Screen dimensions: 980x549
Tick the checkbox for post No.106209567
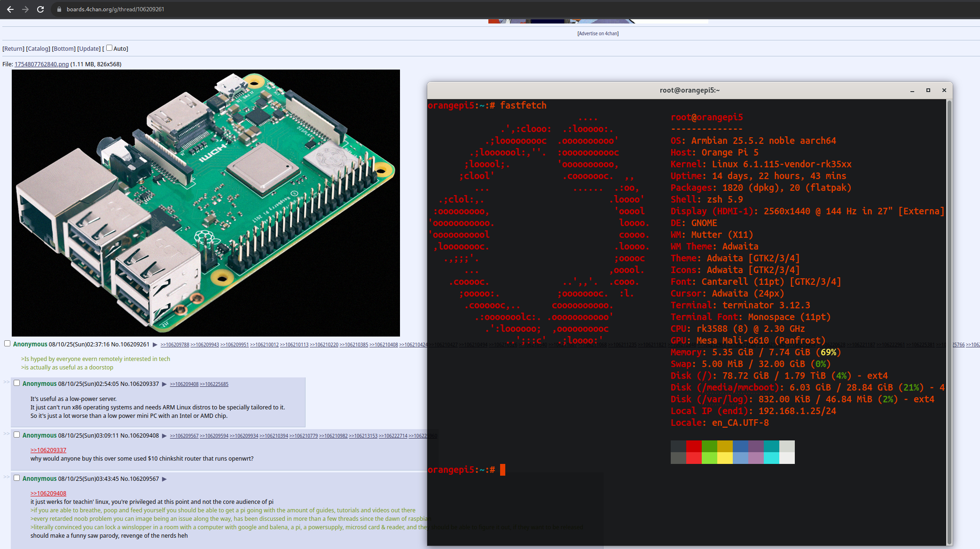pos(16,478)
